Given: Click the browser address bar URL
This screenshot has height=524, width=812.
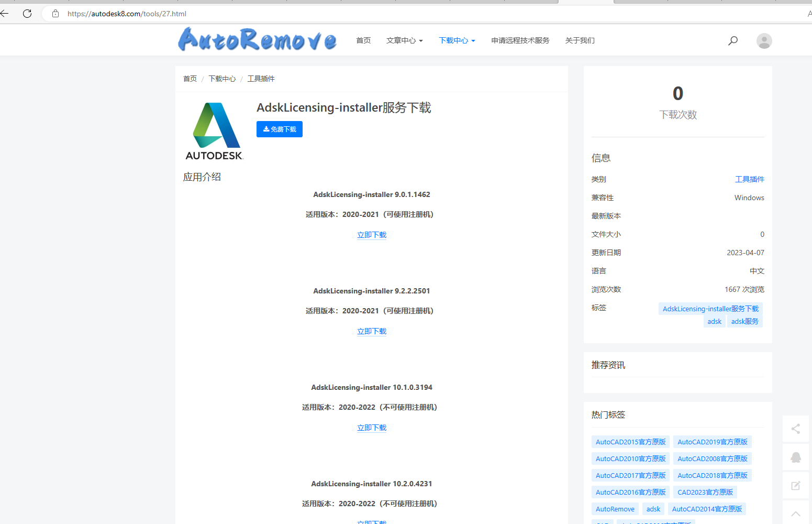Looking at the screenshot, I should click(127, 14).
